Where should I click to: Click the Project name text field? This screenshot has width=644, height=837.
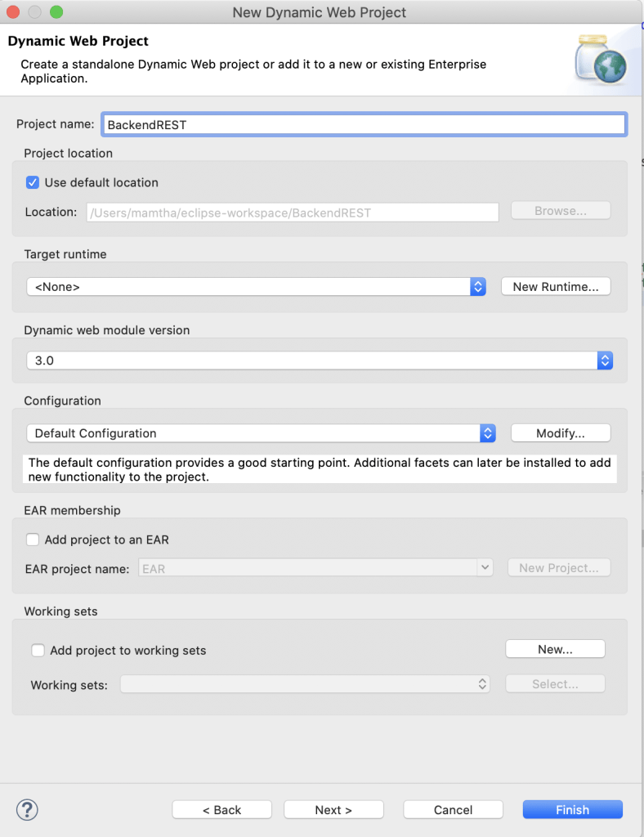click(x=363, y=124)
